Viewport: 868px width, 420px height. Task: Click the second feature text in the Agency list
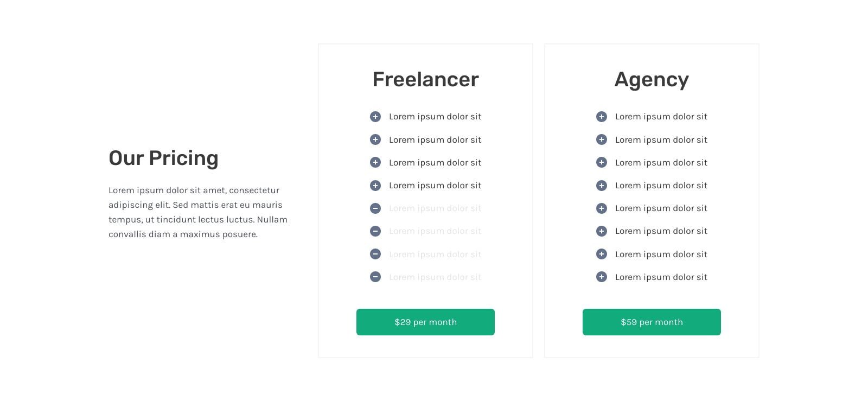pyautogui.click(x=661, y=139)
